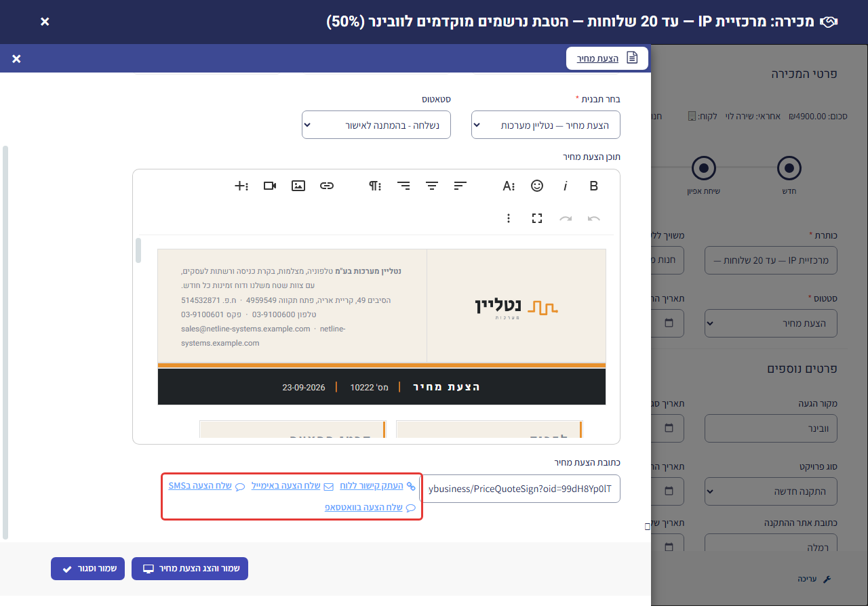Click the Netline logo in quote template

[x=516, y=308]
